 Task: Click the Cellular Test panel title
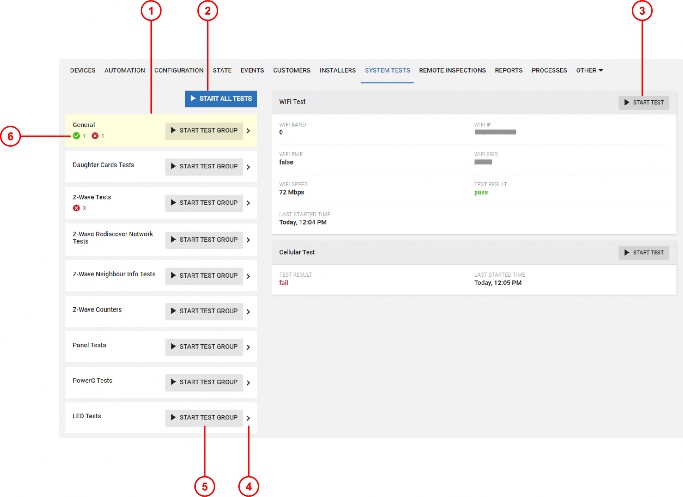pyautogui.click(x=297, y=252)
